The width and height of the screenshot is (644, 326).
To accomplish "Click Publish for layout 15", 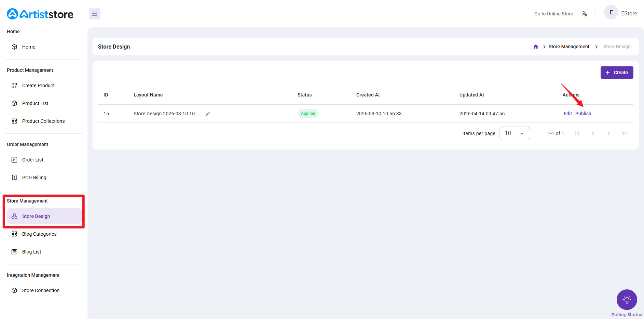I will 583,114.
